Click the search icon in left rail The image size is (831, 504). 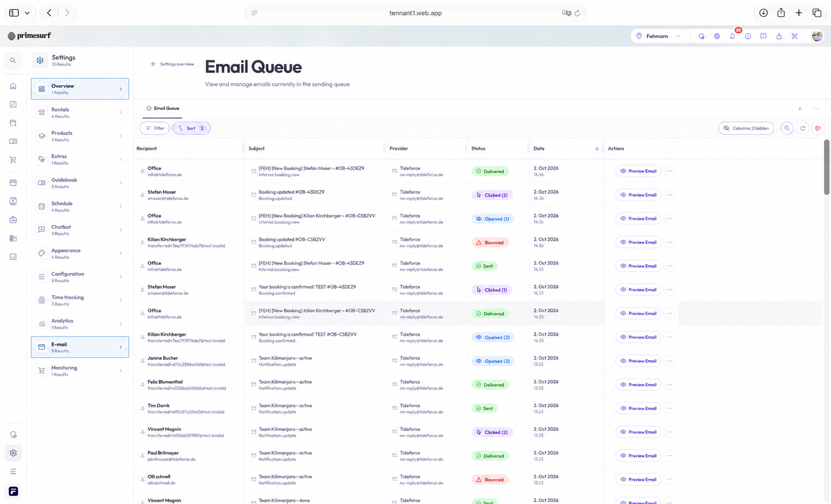[13, 60]
